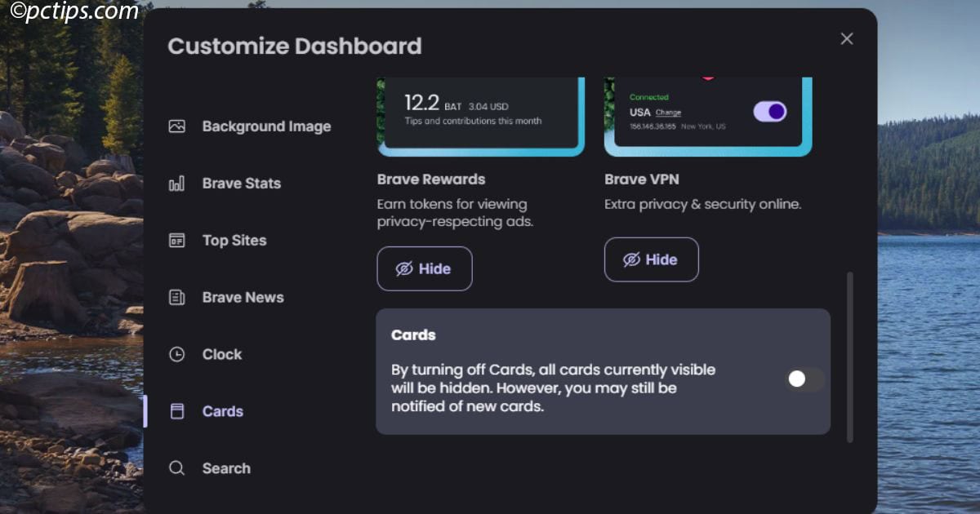
Task: Hide the Brave VPN card
Action: 651,259
